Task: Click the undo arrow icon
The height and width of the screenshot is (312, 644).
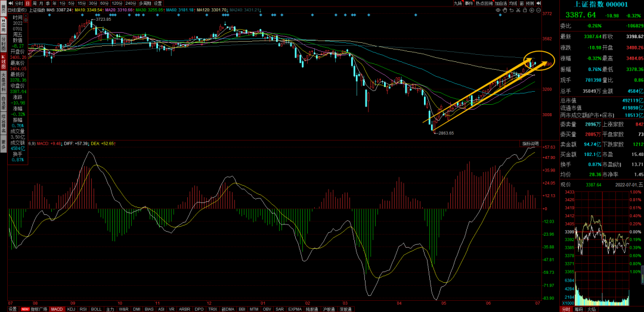Action: 512,10
